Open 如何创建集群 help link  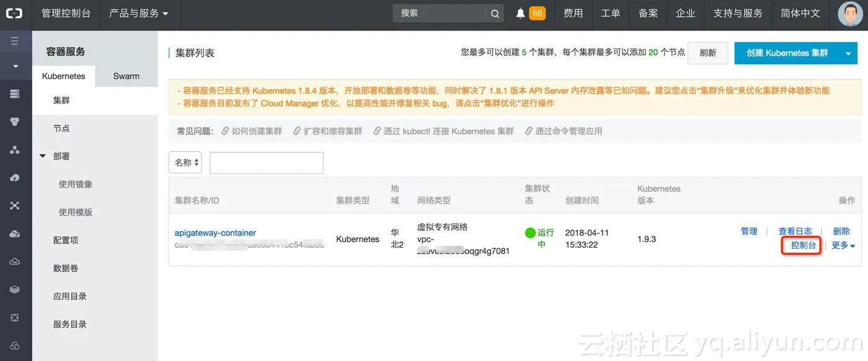point(257,131)
